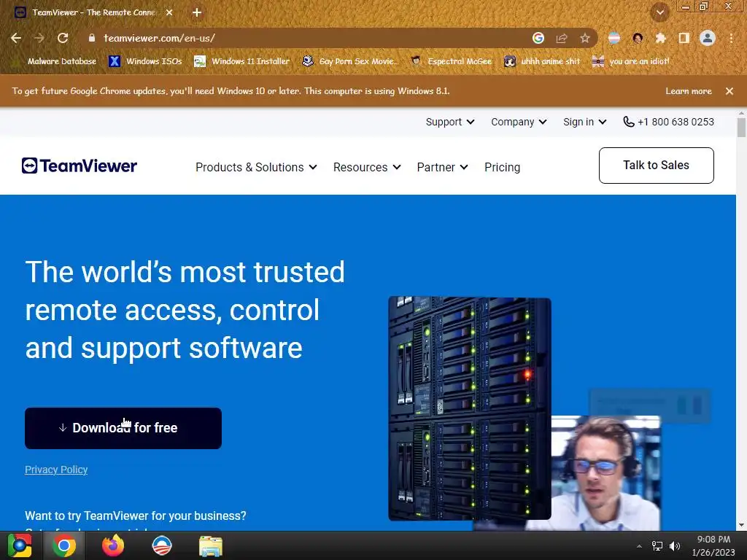
Task: Click the Download for free button
Action: [123, 428]
